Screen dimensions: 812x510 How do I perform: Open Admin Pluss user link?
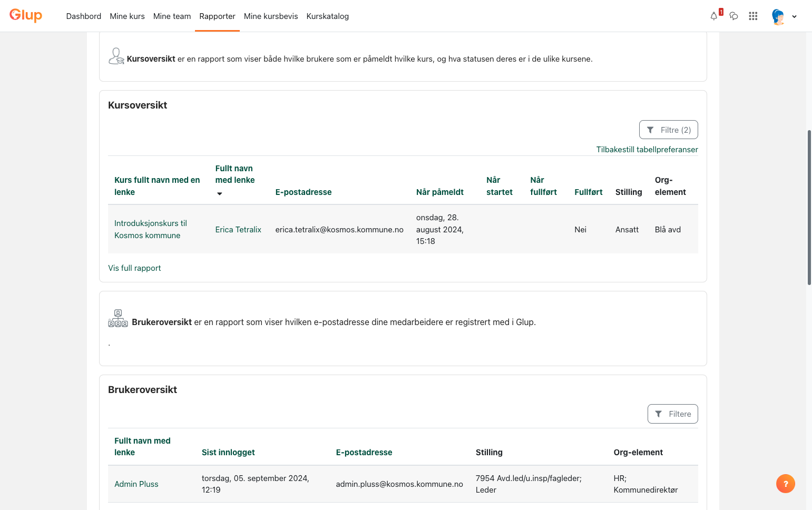point(136,484)
